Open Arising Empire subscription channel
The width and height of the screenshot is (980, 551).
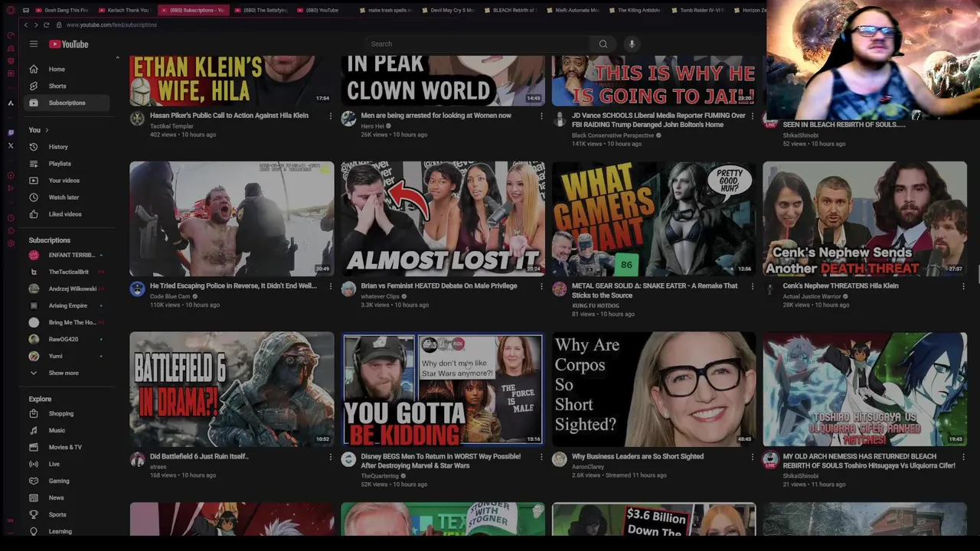[67, 306]
